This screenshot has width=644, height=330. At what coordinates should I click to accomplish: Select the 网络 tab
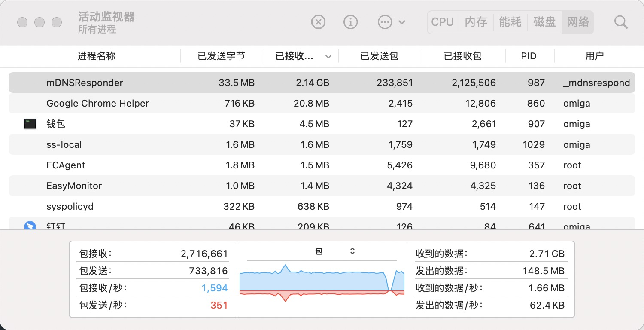(x=578, y=22)
